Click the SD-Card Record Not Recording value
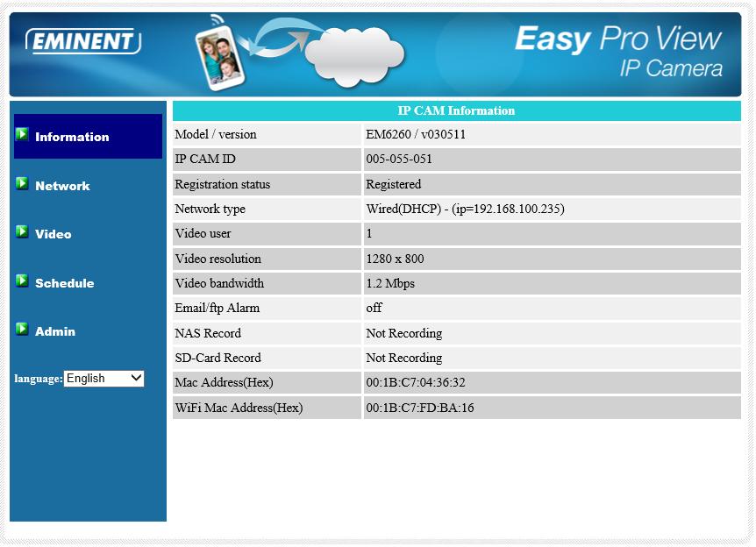The width and height of the screenshot is (756, 547). 404,358
